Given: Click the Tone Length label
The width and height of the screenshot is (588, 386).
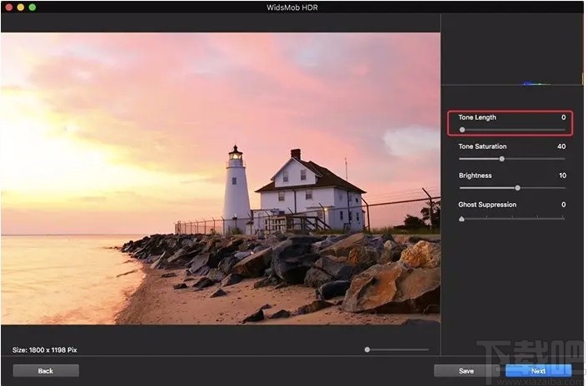Looking at the screenshot, I should click(477, 117).
